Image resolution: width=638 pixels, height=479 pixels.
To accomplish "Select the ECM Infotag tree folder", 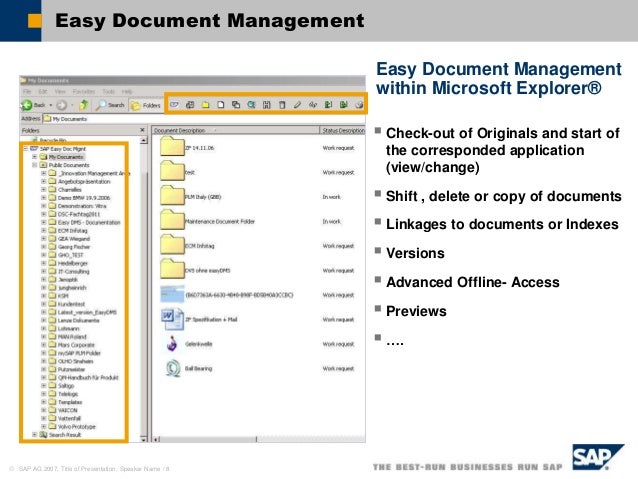I will click(x=72, y=230).
